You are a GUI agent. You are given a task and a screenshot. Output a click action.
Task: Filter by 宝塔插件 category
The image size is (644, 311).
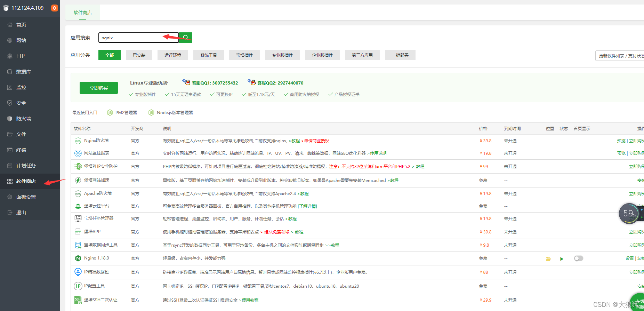coord(244,55)
